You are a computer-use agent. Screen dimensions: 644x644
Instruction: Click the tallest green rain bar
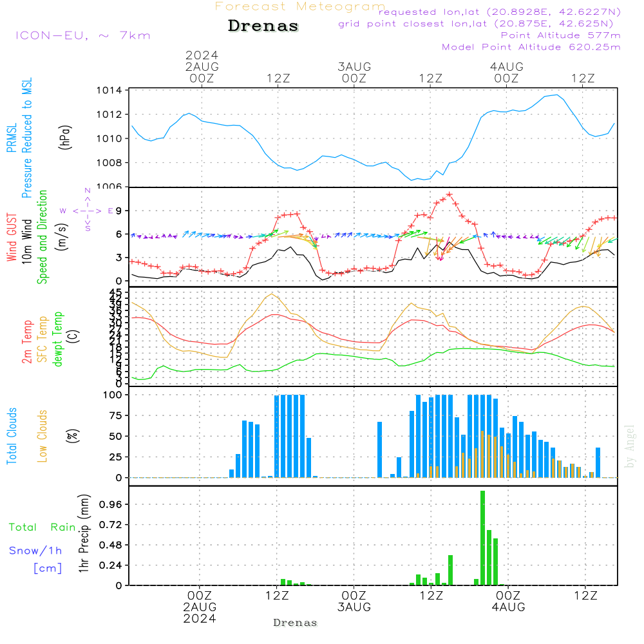[x=482, y=538]
